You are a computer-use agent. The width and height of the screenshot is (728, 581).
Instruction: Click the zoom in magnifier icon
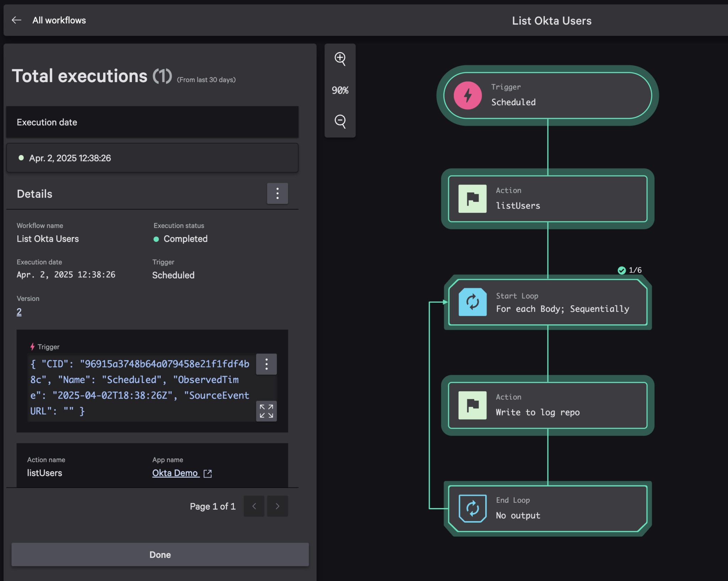pyautogui.click(x=340, y=59)
